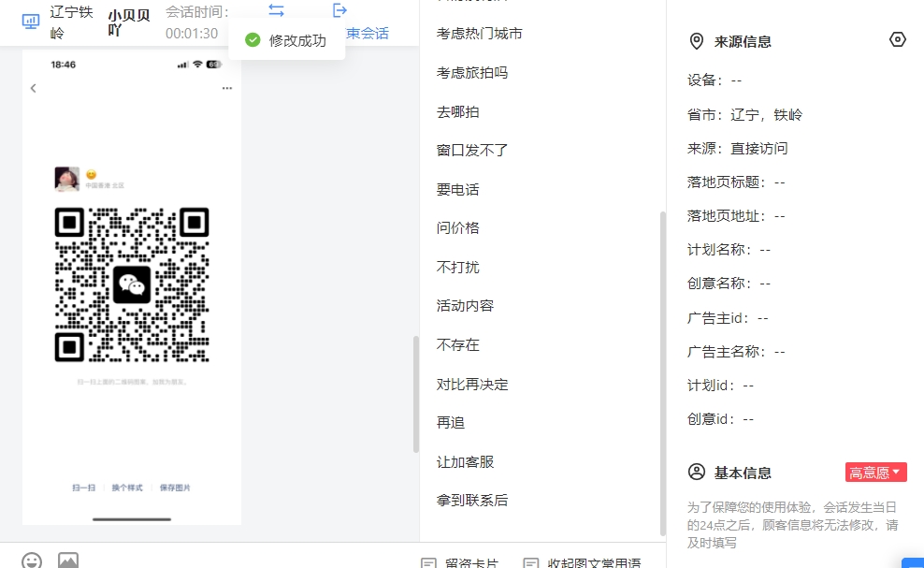The width and height of the screenshot is (924, 568).
Task: Click 收起图文常用语 to collapse phrases
Action: tap(583, 562)
